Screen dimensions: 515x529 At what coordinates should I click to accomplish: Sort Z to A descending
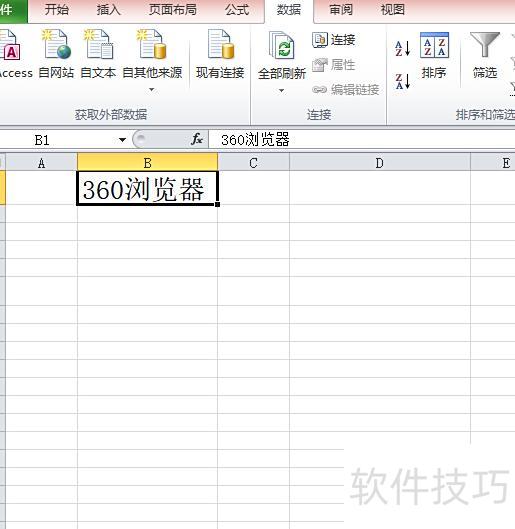403,81
